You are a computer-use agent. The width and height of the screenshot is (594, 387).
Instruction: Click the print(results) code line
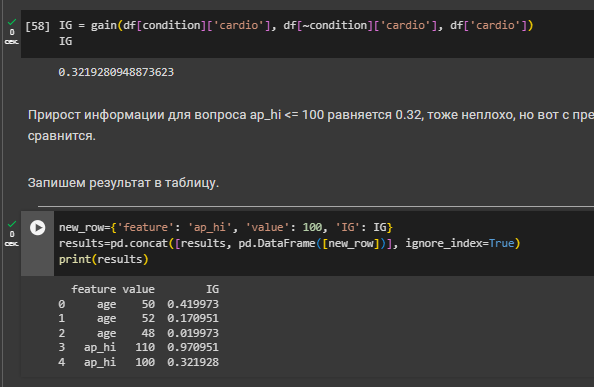pyautogui.click(x=103, y=259)
